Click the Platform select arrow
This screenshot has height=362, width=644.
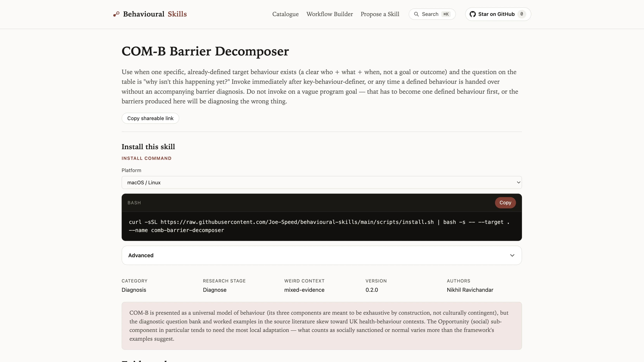(x=518, y=183)
